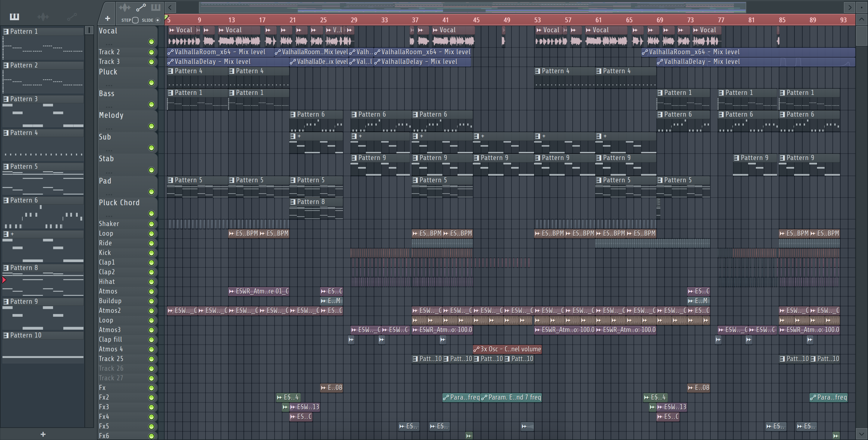Mute the Pad track
868x440 pixels.
(152, 192)
